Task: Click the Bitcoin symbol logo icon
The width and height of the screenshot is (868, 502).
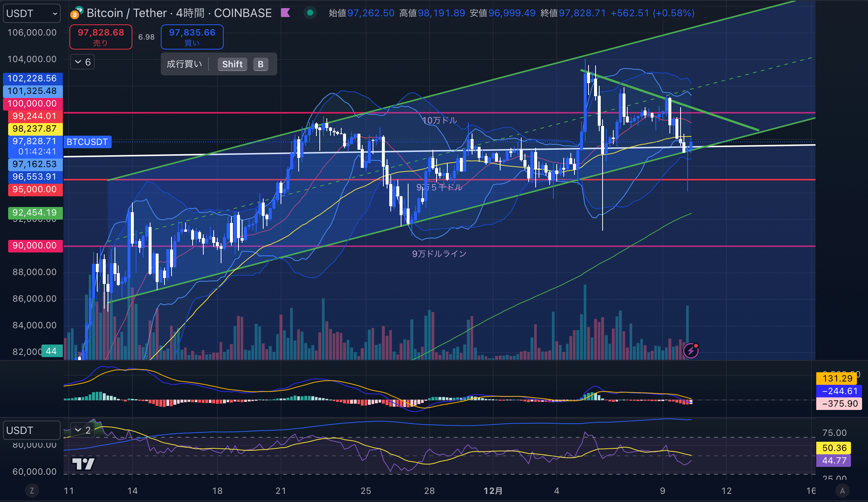Action: pos(77,13)
